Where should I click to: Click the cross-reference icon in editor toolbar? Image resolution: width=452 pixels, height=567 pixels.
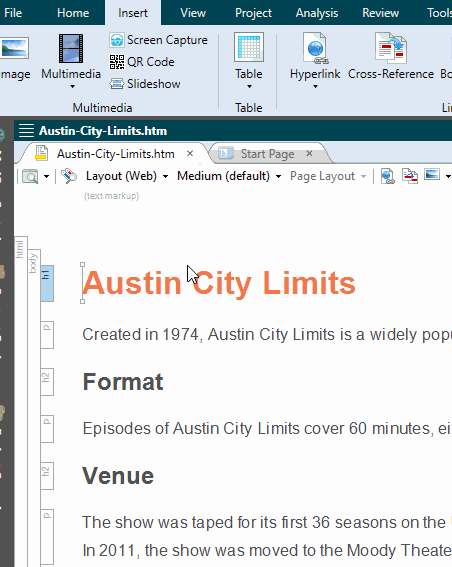click(x=410, y=176)
